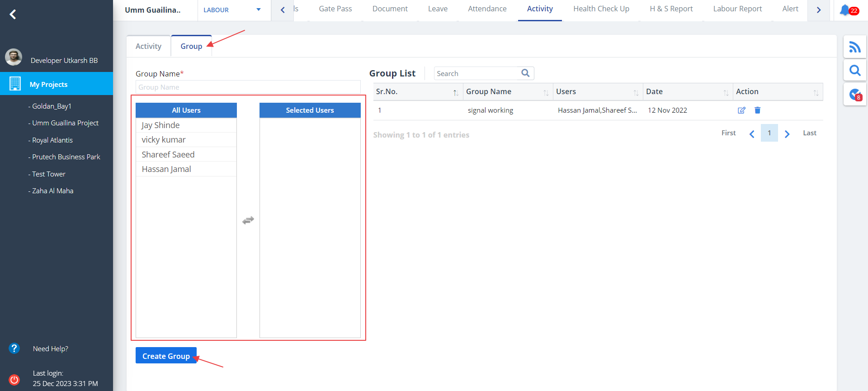Click the Group Name input field
The image size is (868, 391).
pyautogui.click(x=248, y=87)
